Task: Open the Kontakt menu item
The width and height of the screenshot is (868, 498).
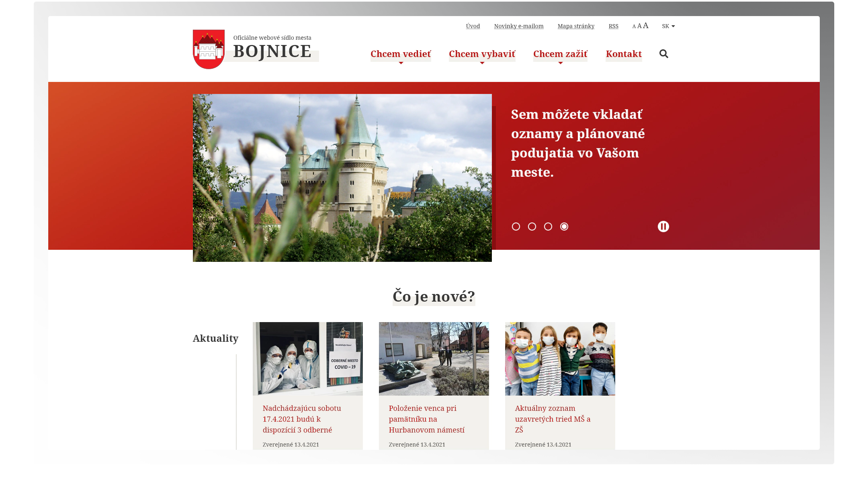Action: (623, 54)
